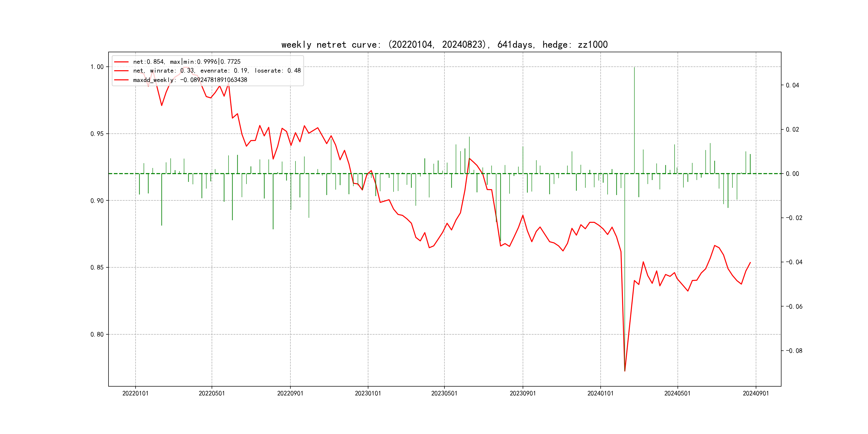Click the 20240501 x-axis label

click(x=677, y=393)
